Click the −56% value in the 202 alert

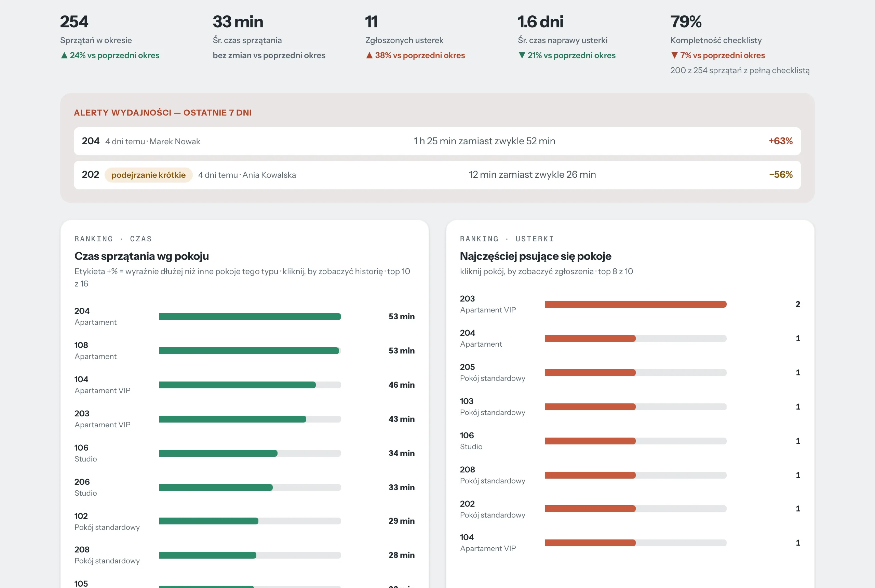(781, 175)
